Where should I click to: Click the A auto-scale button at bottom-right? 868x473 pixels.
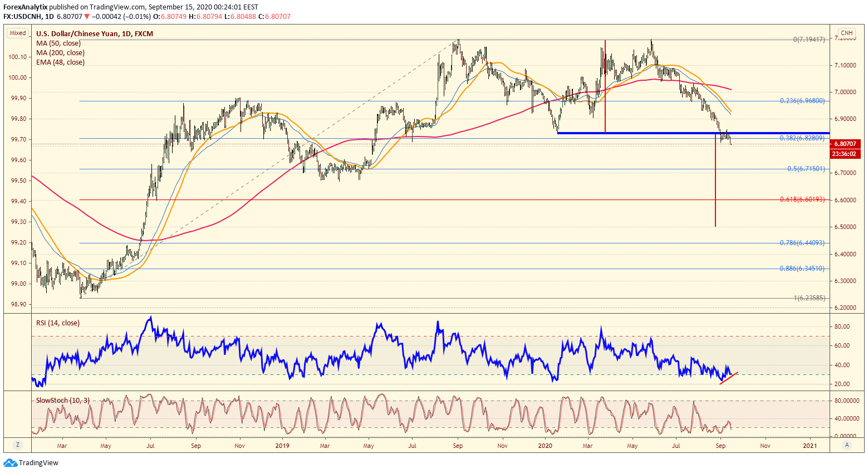[x=847, y=445]
